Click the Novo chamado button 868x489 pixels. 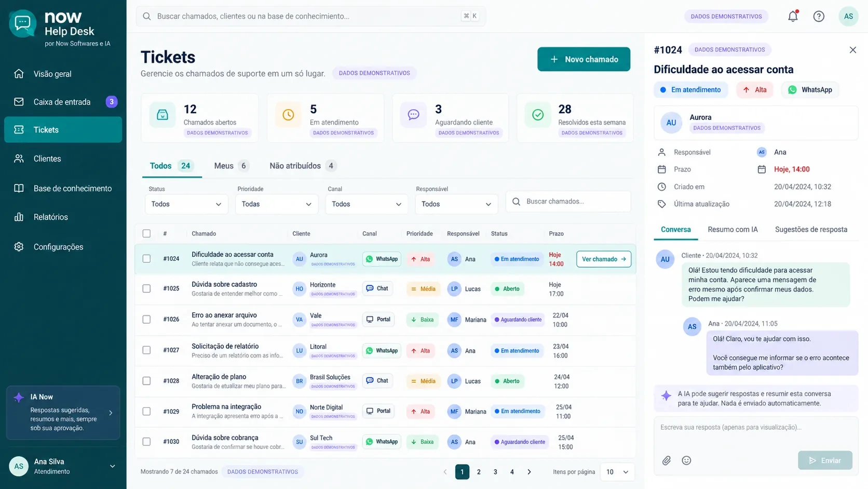(x=584, y=59)
